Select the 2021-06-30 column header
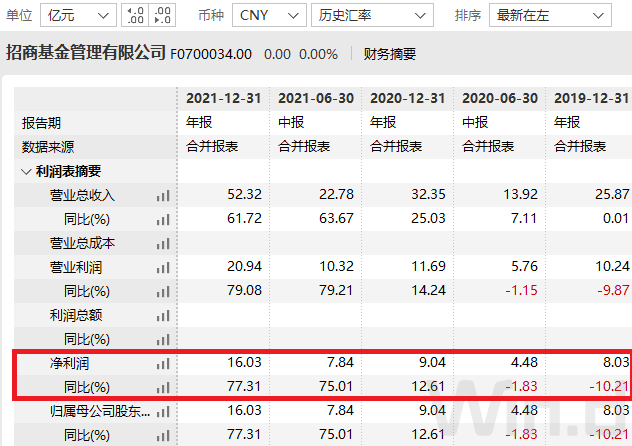Screen dimensions: 632x446 [x=316, y=98]
